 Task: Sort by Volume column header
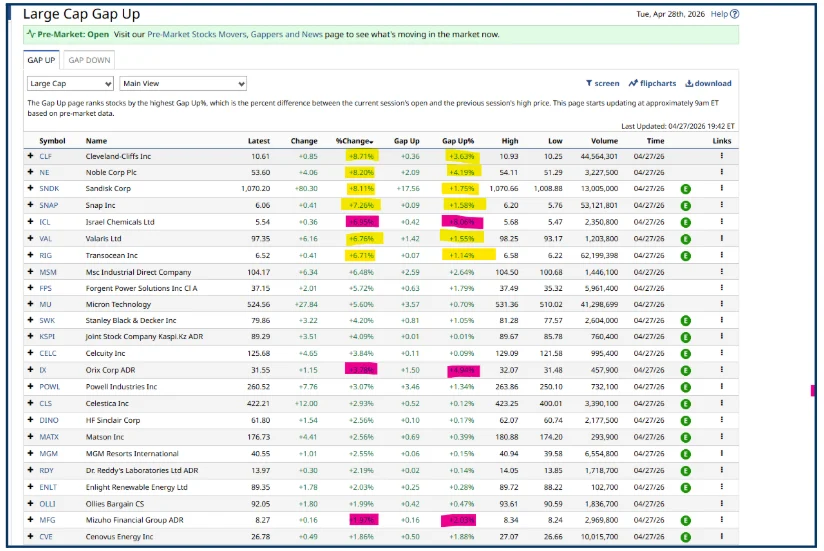[604, 141]
